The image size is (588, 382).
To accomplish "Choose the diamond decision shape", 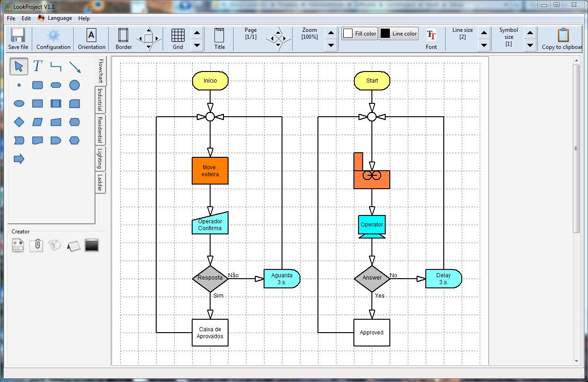I will (x=19, y=122).
